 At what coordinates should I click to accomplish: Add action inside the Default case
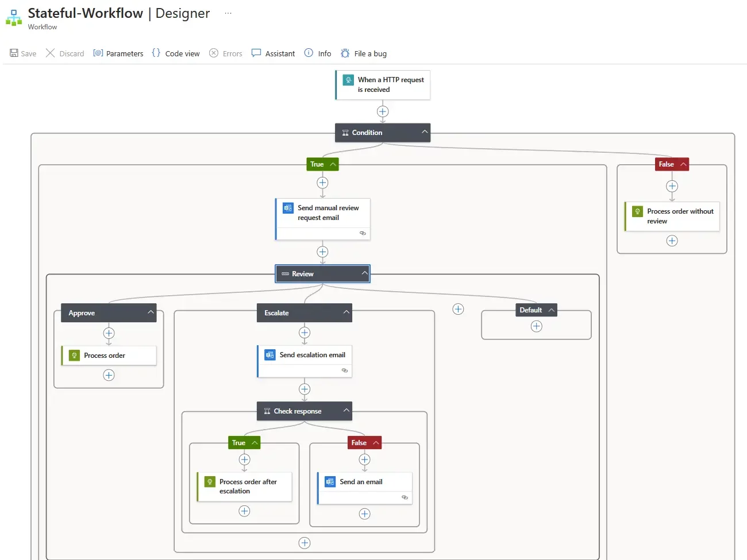tap(536, 326)
